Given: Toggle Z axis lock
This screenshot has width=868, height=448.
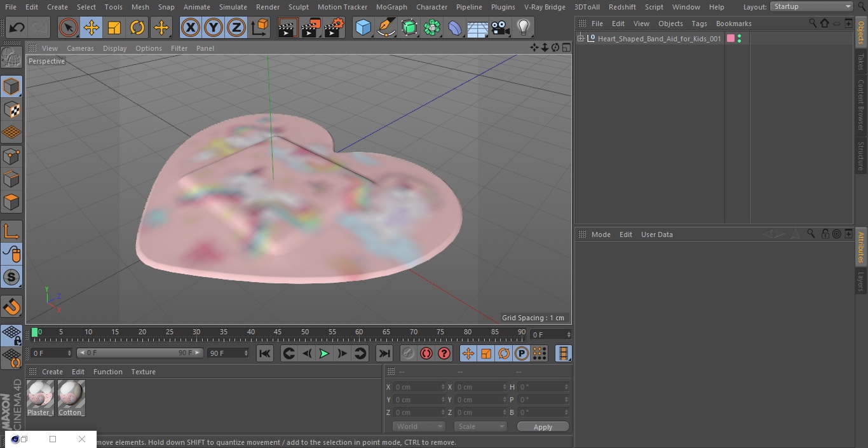Looking at the screenshot, I should [x=236, y=27].
